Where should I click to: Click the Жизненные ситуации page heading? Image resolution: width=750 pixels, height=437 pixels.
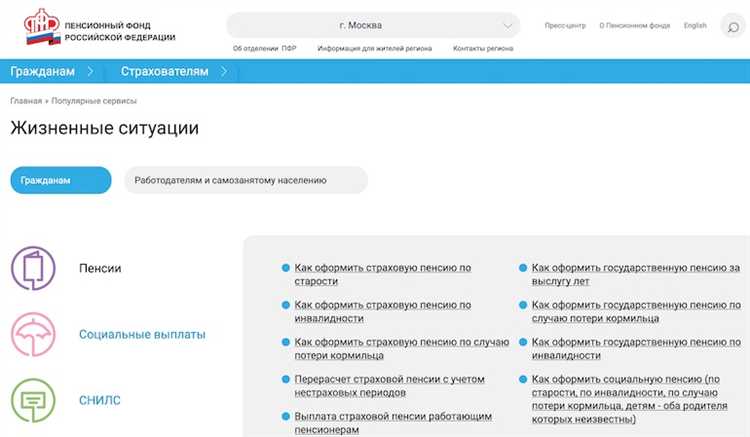(105, 128)
